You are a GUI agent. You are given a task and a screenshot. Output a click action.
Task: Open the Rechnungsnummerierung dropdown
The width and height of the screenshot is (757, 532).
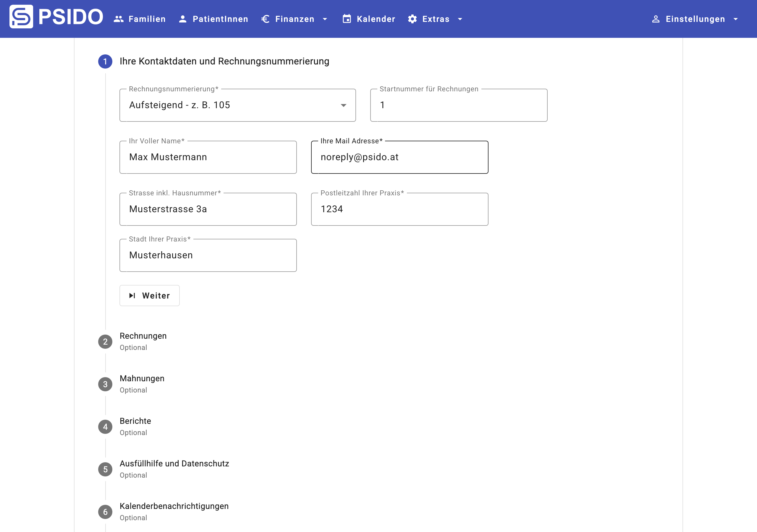coord(237,105)
